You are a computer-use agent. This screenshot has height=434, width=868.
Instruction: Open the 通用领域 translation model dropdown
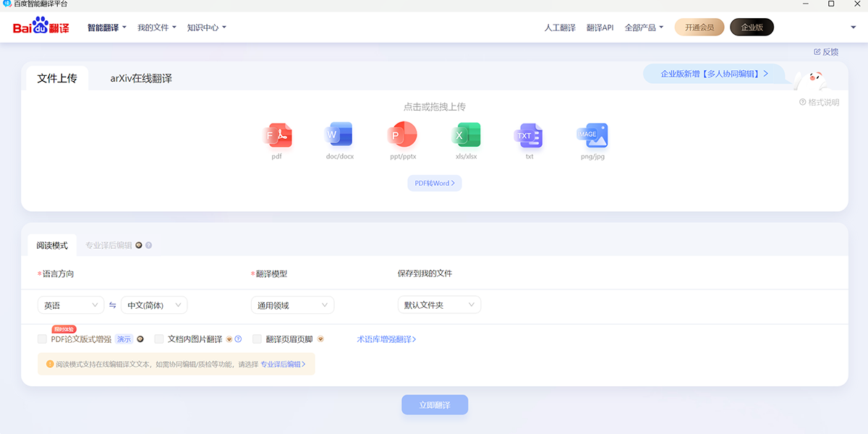(x=292, y=305)
